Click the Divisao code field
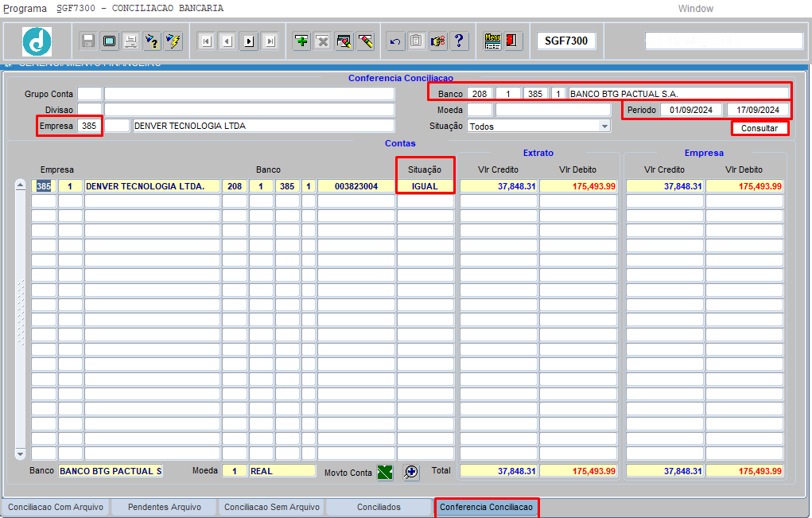 click(x=90, y=110)
